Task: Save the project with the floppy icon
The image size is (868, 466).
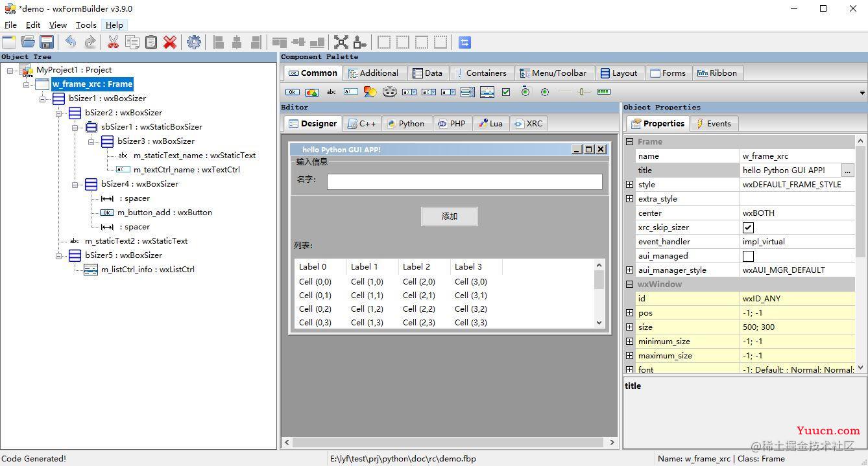Action: pos(47,42)
